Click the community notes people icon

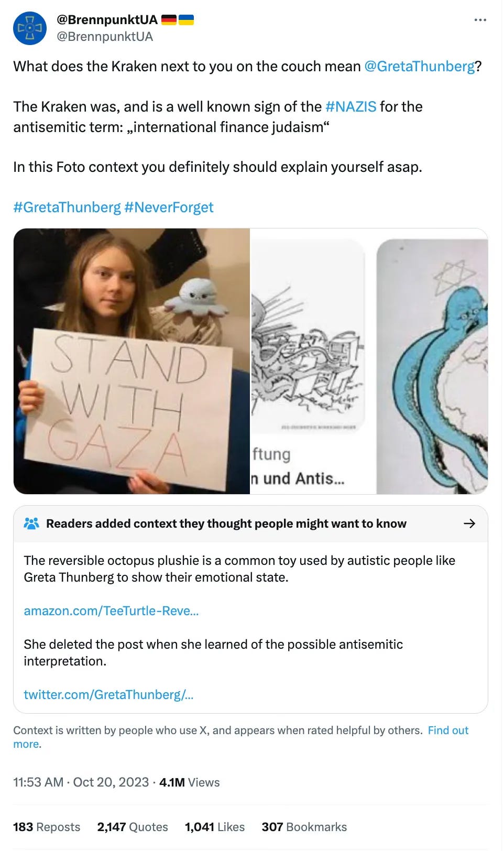(x=31, y=523)
